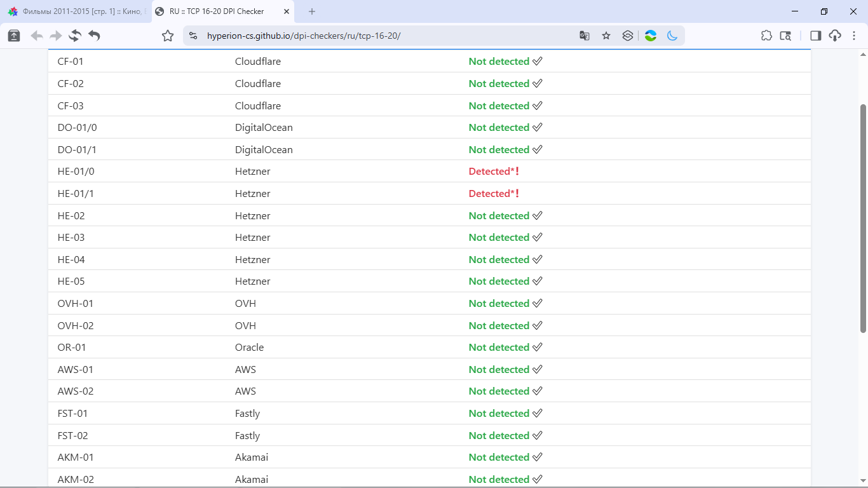The height and width of the screenshot is (488, 868).
Task: Open the three-dot browser menu
Action: [854, 36]
